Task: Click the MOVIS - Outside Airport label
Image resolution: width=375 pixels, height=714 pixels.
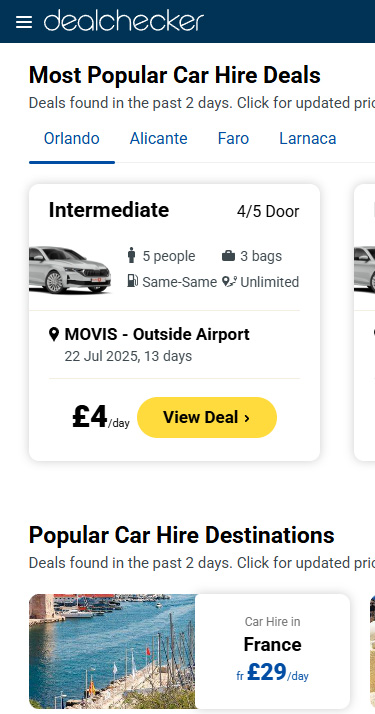Action: (157, 334)
